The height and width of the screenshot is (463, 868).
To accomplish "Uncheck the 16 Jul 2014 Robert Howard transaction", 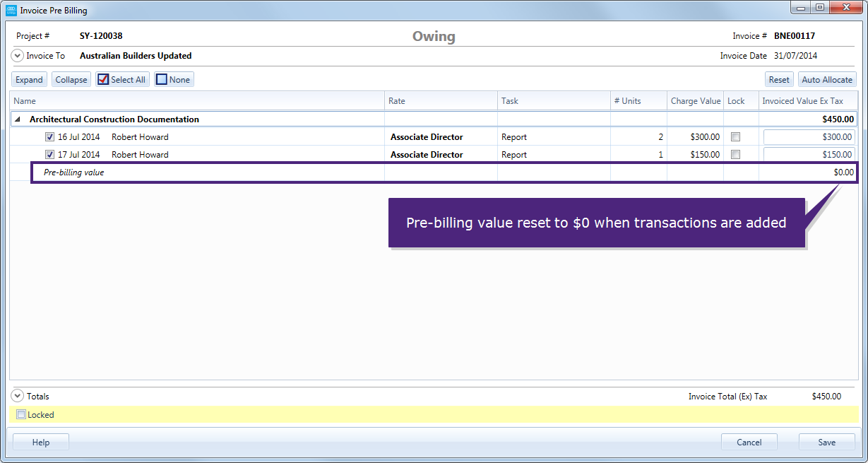I will click(49, 136).
